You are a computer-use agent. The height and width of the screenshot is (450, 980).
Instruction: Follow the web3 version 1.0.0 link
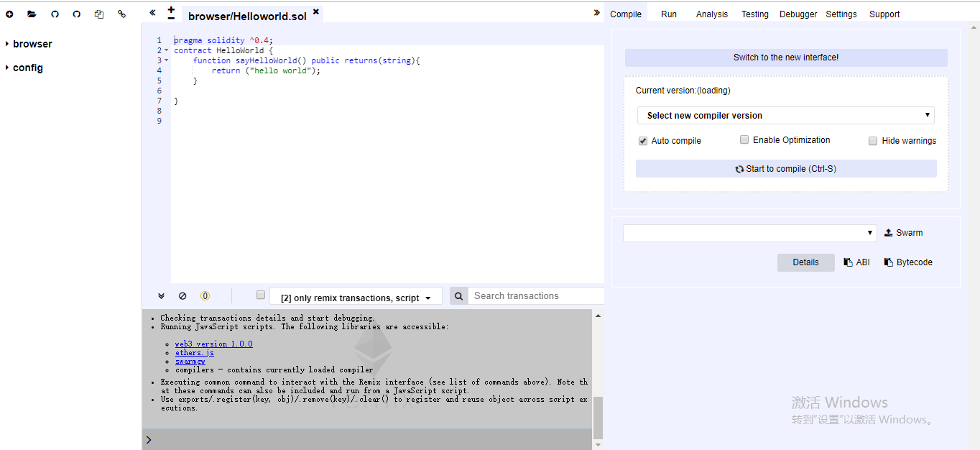pos(213,344)
